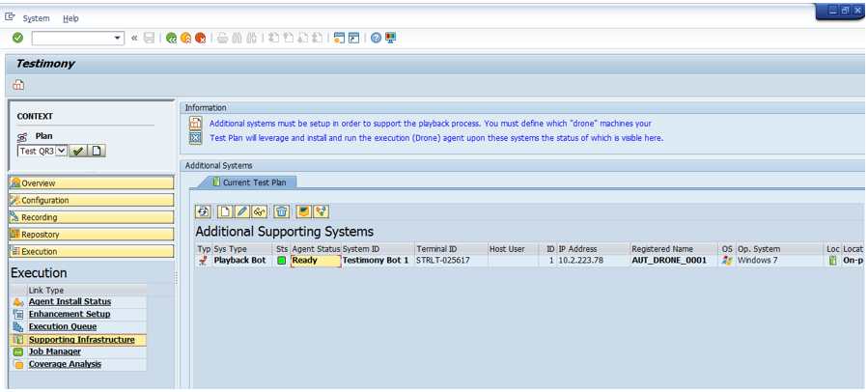Click the command input field

coord(72,39)
